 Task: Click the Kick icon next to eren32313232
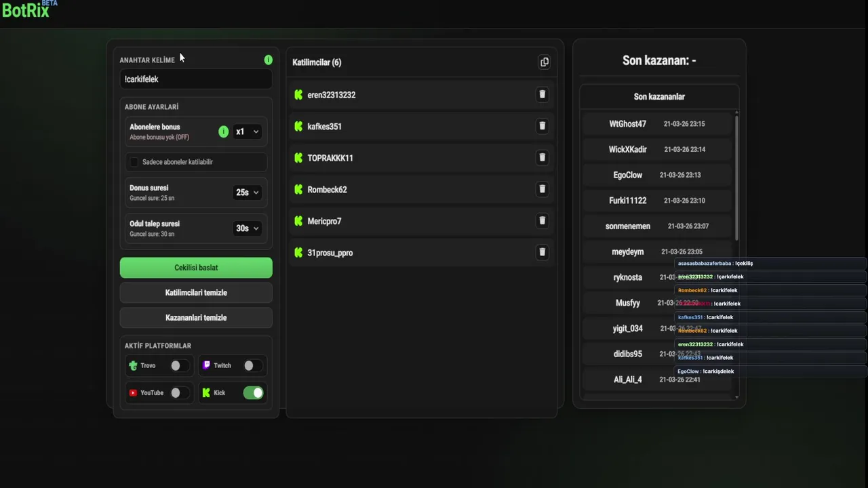(298, 95)
